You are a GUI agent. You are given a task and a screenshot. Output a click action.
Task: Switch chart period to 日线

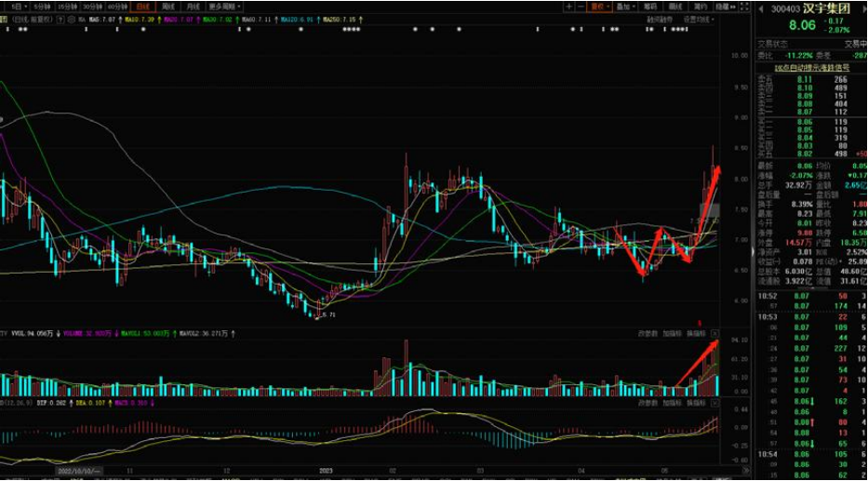click(x=141, y=6)
